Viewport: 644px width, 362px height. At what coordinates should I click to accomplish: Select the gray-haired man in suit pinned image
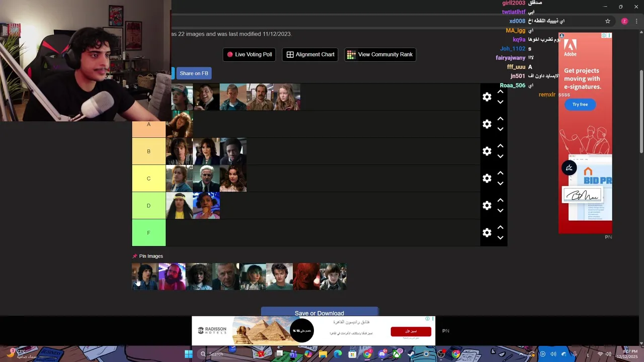(x=225, y=277)
